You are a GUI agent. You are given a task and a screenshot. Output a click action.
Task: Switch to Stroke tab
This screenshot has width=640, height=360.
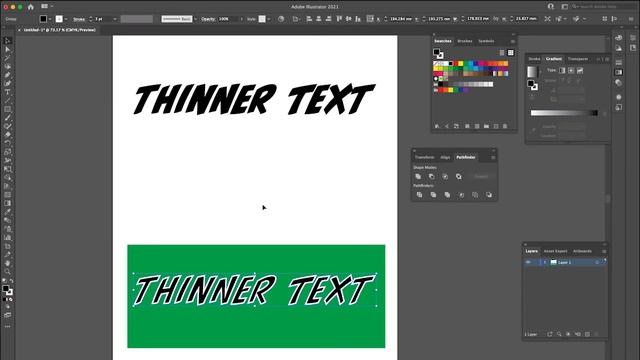click(534, 59)
